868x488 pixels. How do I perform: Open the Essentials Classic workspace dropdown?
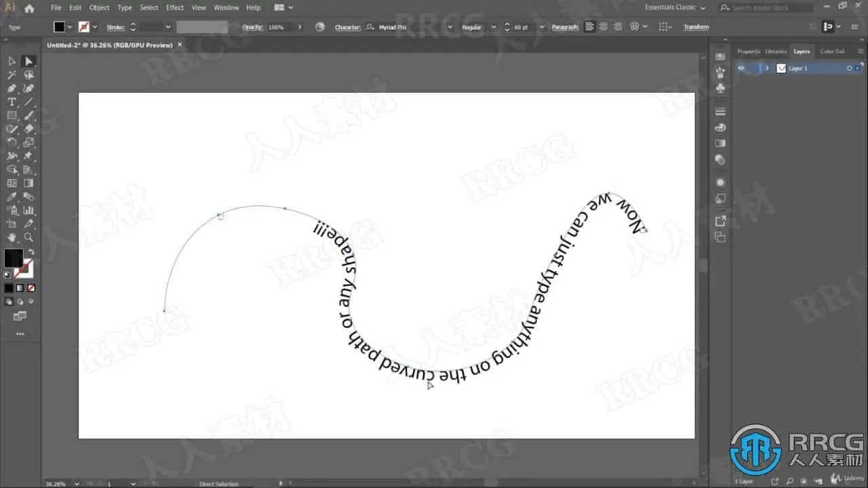point(675,7)
